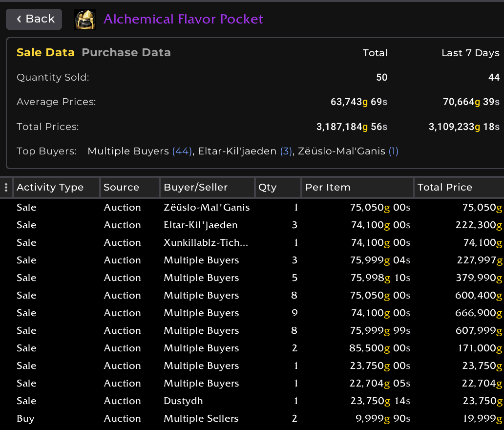This screenshot has height=430, width=504.
Task: Switch to the Sale Data tab
Action: point(45,52)
